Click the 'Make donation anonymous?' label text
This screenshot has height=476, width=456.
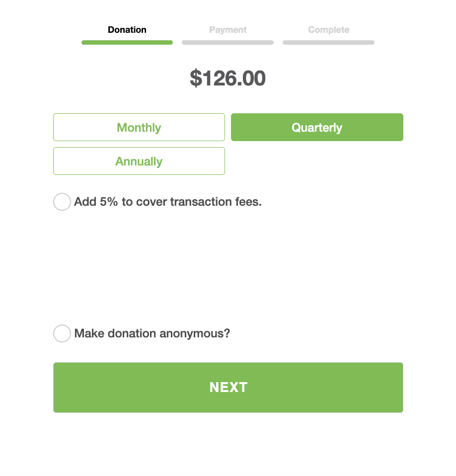(x=152, y=333)
